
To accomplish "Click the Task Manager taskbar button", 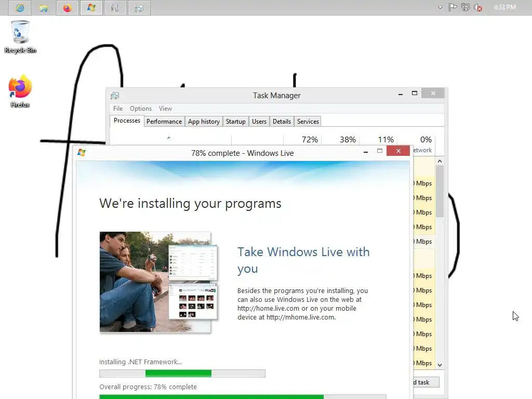I will pos(139,7).
